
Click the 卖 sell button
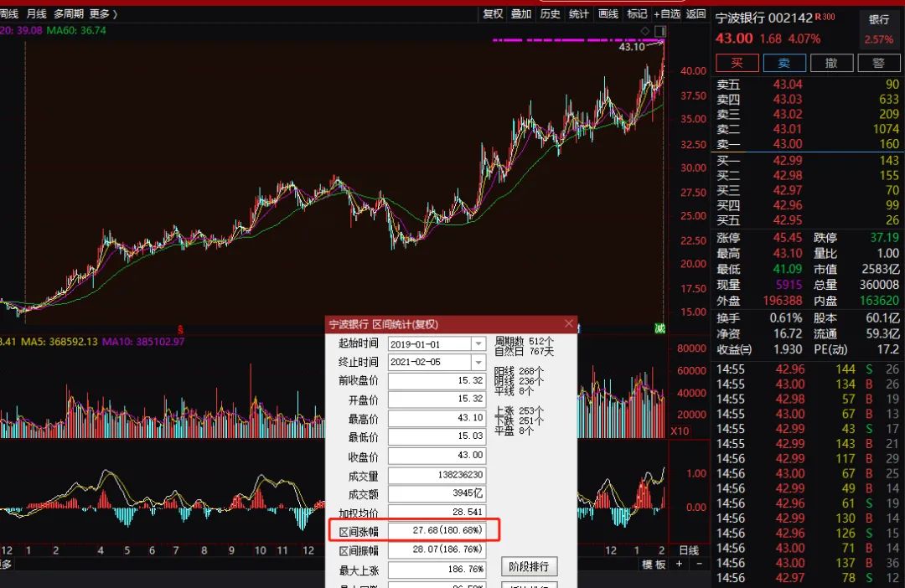783,63
